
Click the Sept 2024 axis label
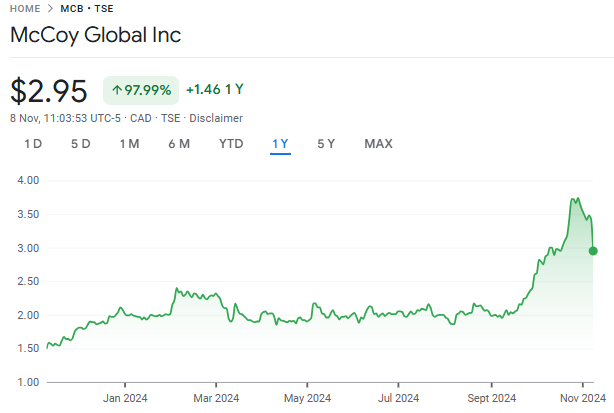491,398
